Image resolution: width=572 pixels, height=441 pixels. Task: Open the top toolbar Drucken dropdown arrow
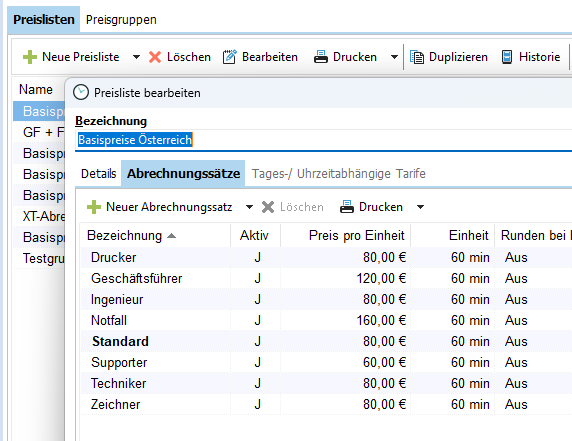point(394,57)
